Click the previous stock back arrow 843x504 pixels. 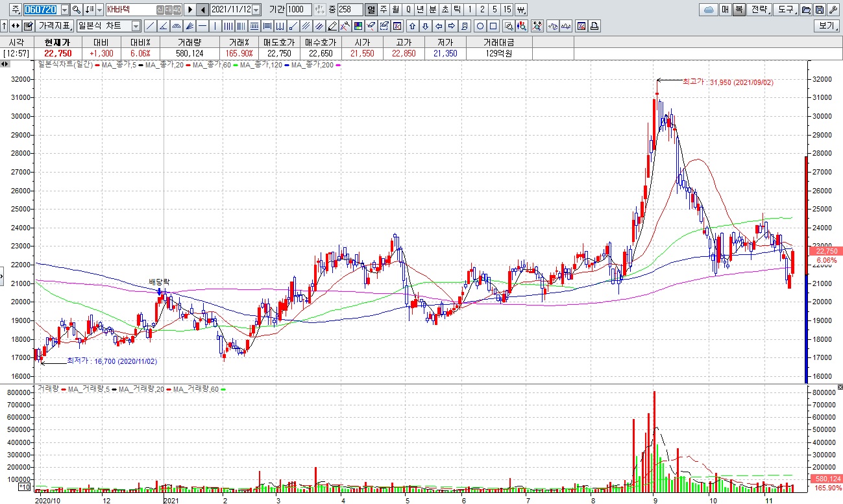(202, 10)
